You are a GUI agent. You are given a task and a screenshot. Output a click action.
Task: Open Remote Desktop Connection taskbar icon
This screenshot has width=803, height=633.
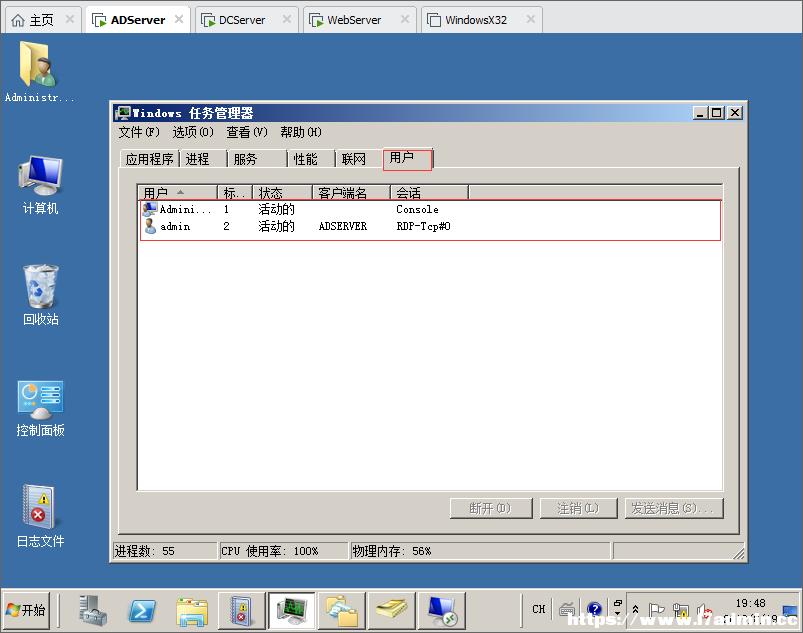[x=441, y=610]
